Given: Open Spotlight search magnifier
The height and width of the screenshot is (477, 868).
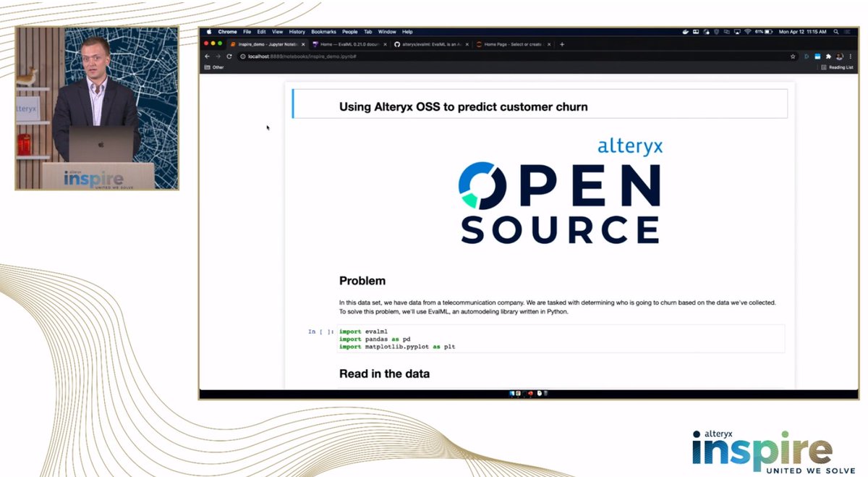Looking at the screenshot, I should coord(835,32).
